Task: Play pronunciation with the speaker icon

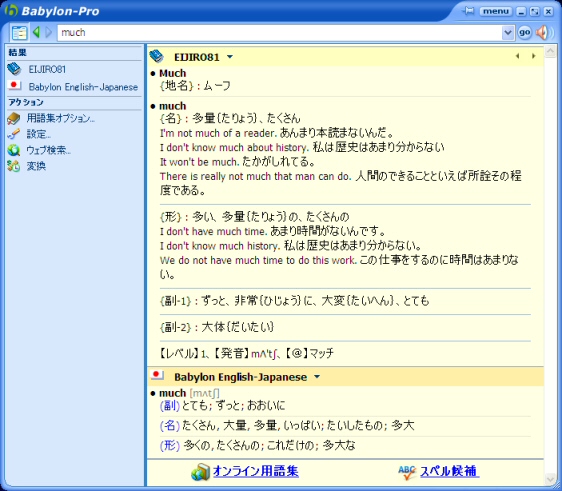Action: point(543,33)
